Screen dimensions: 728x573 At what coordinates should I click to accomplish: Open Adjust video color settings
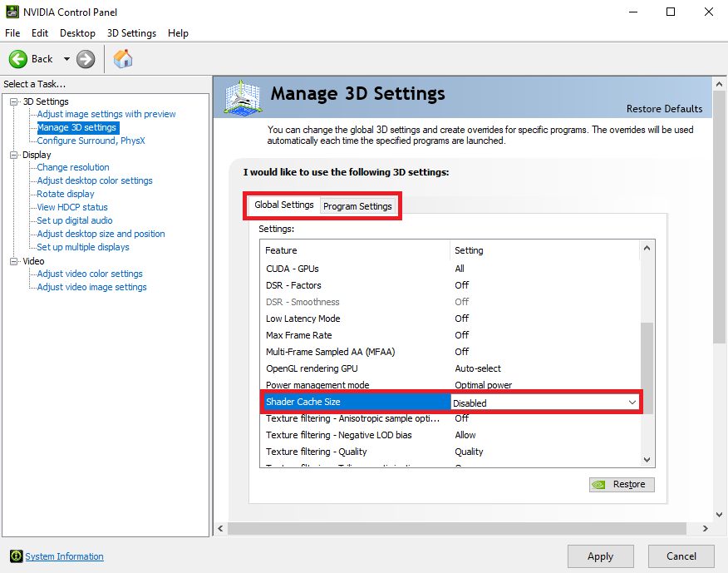pyautogui.click(x=87, y=274)
